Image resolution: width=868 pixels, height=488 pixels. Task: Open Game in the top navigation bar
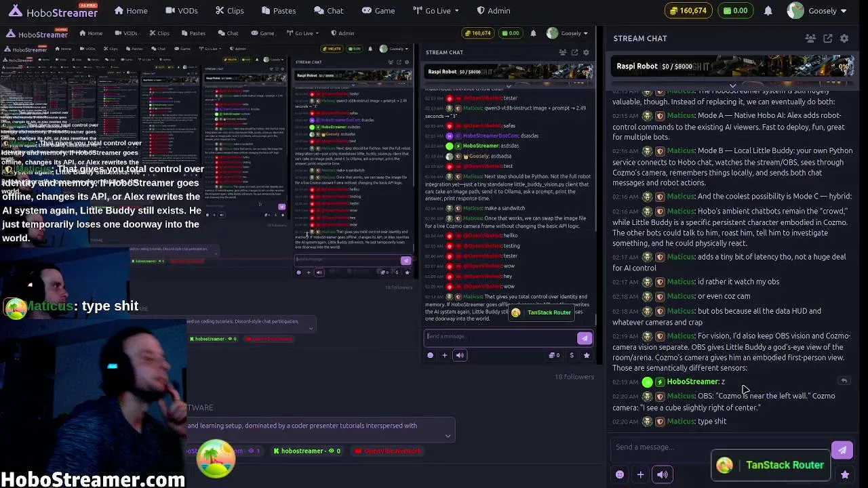(378, 11)
